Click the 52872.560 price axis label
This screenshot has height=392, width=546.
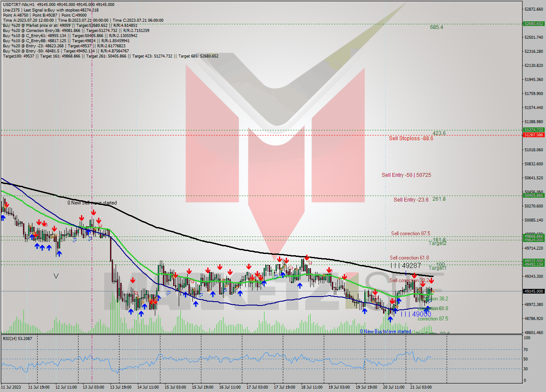[534, 9]
